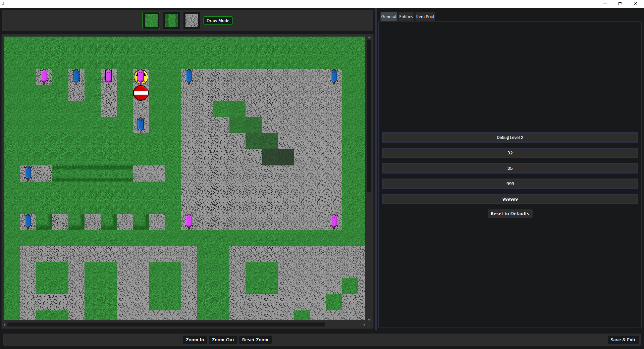This screenshot has width=644, height=349.
Task: Click the field containing 999
Action: [x=510, y=184]
